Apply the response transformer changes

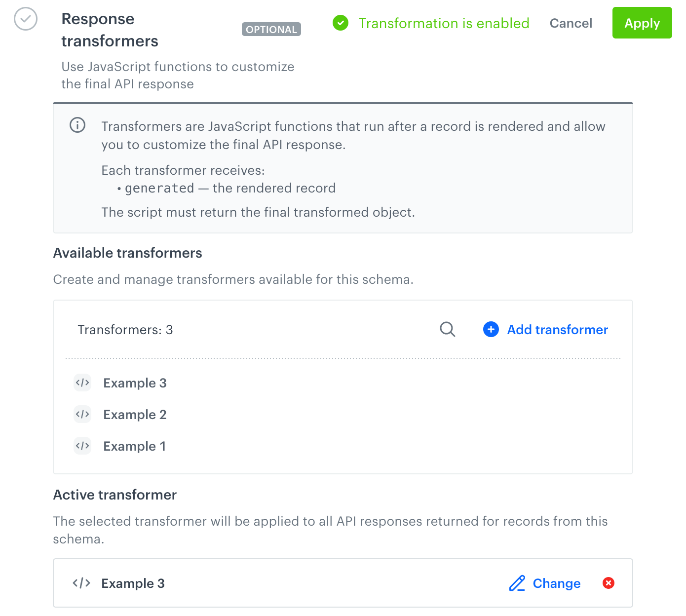[x=642, y=23]
